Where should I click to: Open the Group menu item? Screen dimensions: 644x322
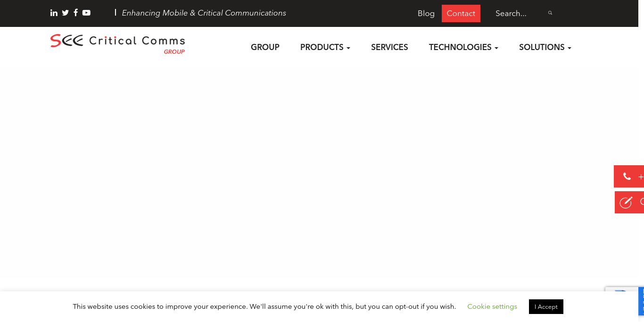[265, 47]
